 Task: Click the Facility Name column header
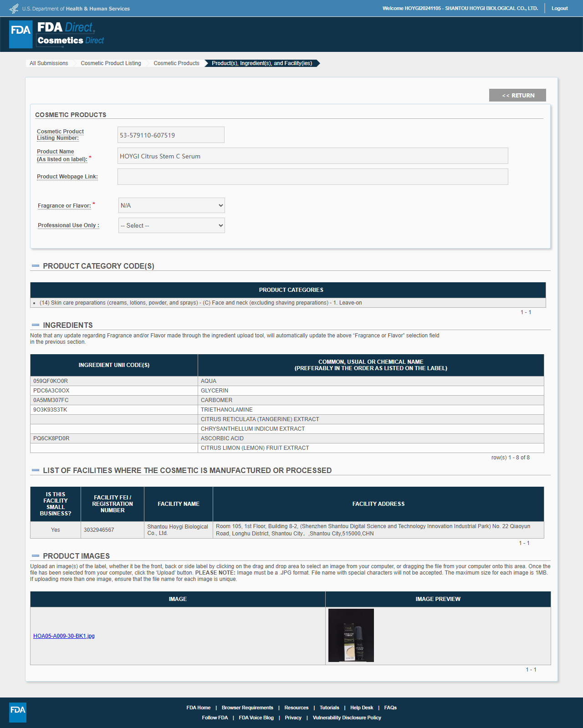click(x=179, y=504)
